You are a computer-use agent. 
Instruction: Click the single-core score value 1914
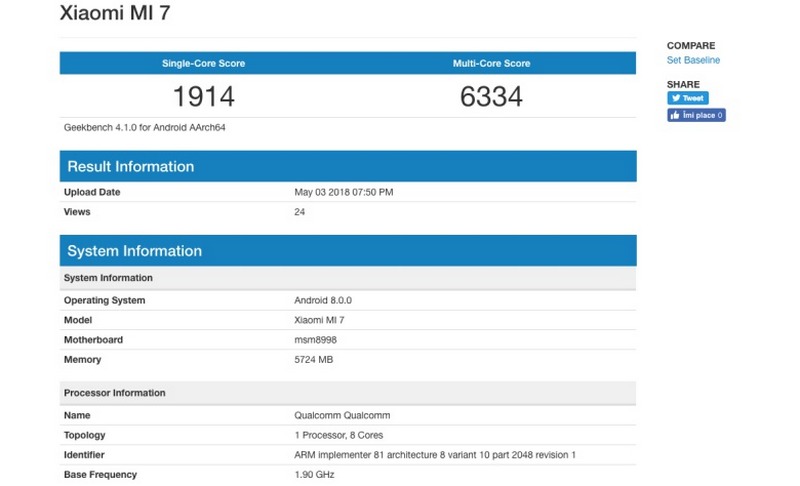204,96
